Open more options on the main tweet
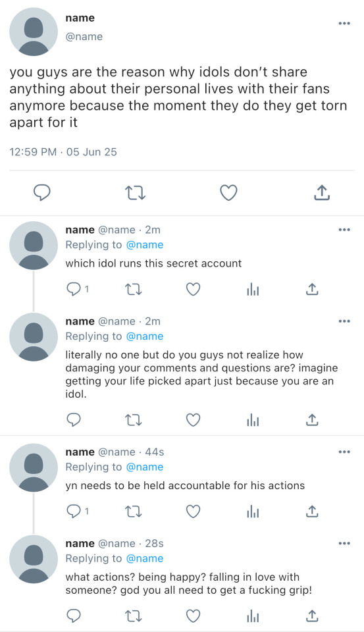This screenshot has height=632, width=364. (x=344, y=24)
